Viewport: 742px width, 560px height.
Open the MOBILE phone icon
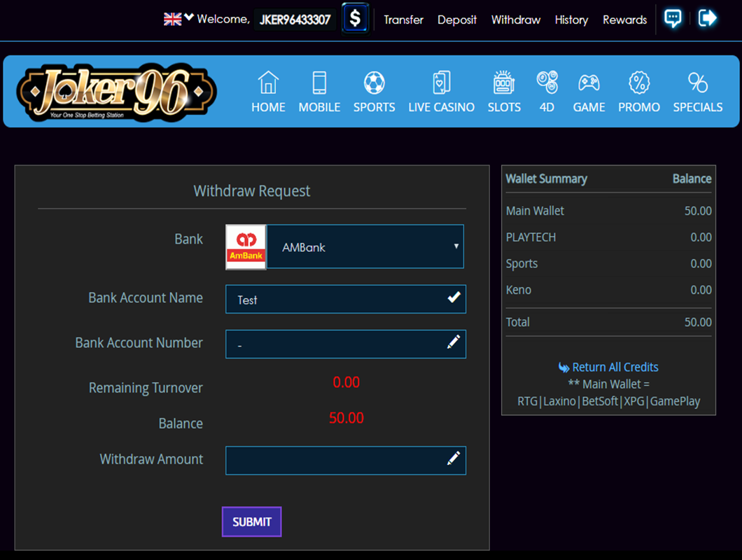319,83
